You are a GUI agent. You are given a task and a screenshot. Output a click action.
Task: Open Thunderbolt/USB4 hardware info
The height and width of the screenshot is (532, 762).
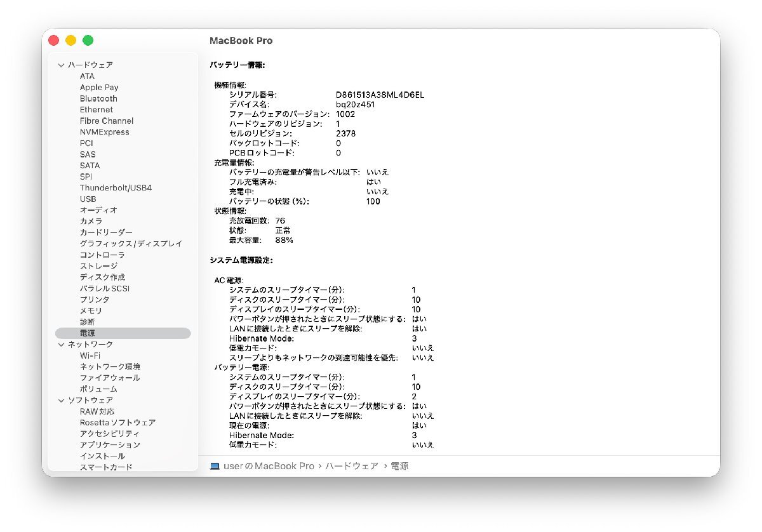point(116,188)
